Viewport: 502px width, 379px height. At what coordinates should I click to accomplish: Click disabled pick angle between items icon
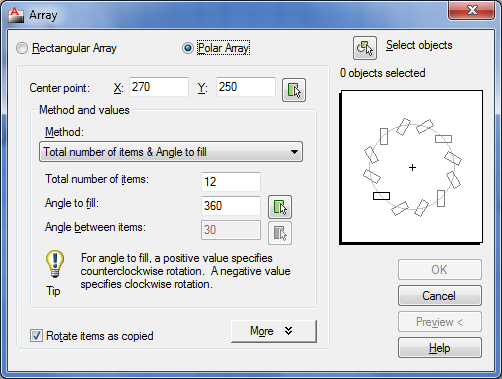[x=280, y=233]
